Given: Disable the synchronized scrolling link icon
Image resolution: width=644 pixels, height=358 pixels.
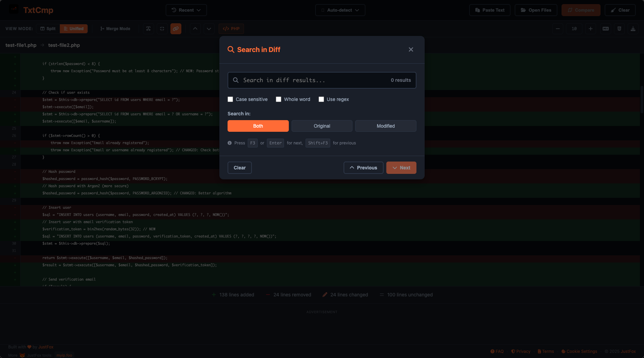Looking at the screenshot, I should (x=176, y=29).
